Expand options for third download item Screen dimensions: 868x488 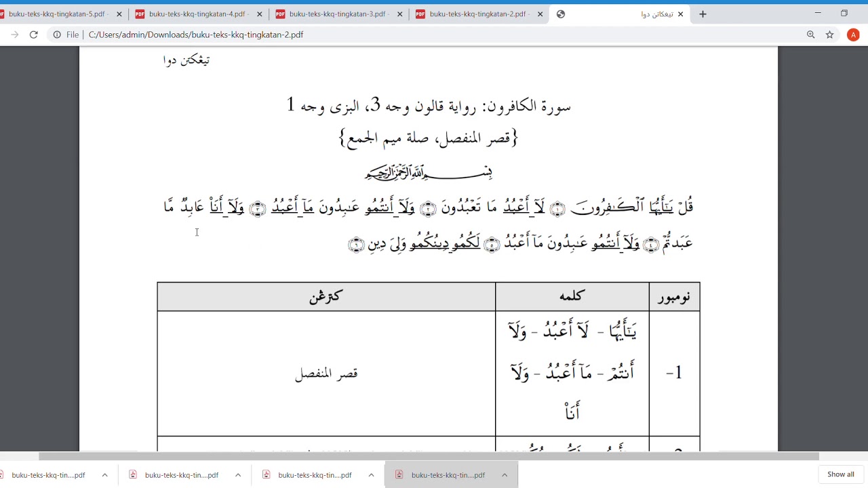(371, 475)
